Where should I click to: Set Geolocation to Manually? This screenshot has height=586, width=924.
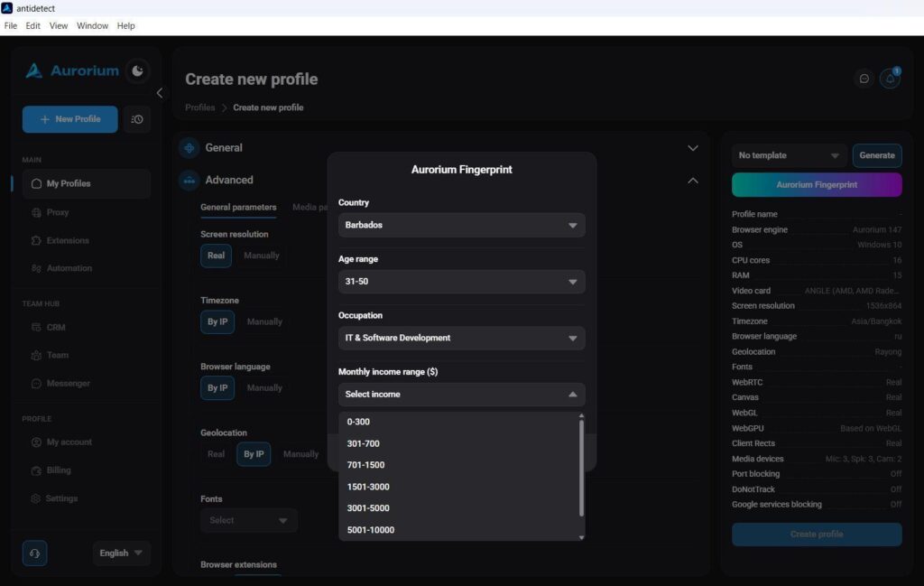pos(300,454)
